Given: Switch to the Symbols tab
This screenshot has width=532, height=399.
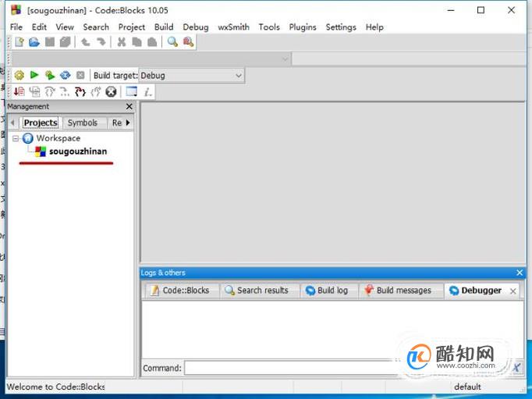Looking at the screenshot, I should [83, 123].
